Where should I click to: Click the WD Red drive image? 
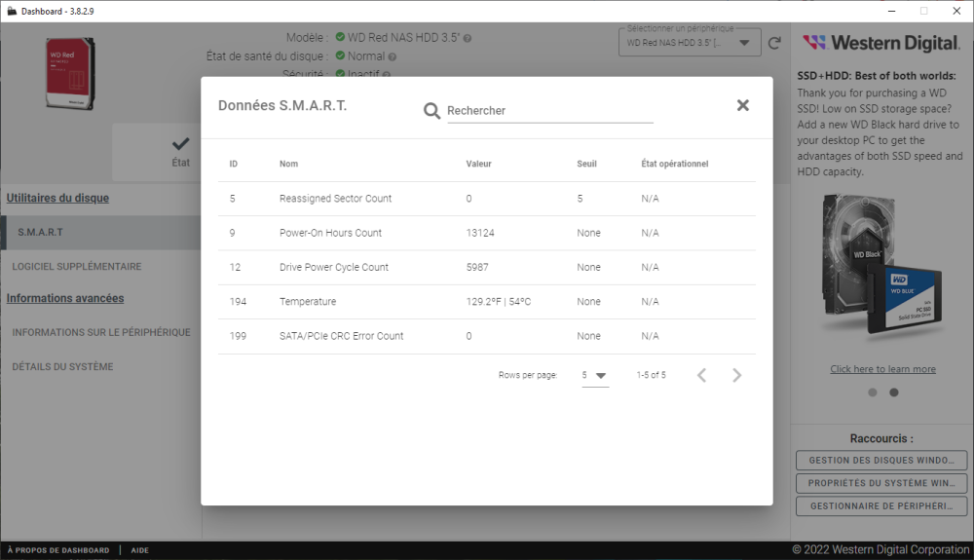point(70,73)
